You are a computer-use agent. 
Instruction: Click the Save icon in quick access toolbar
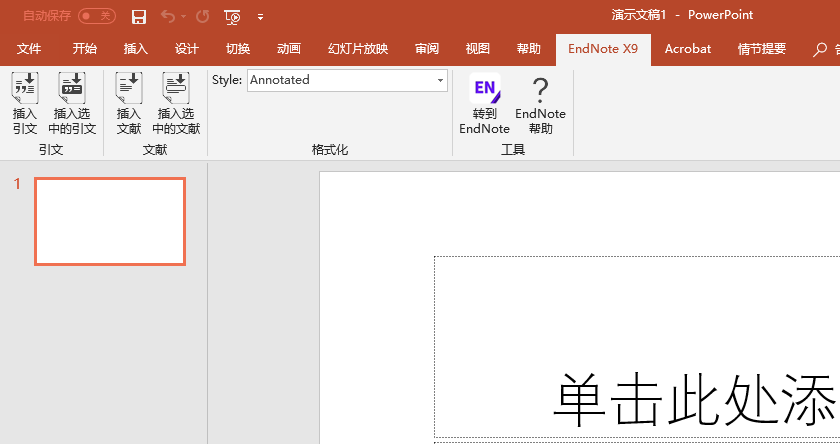pos(139,17)
